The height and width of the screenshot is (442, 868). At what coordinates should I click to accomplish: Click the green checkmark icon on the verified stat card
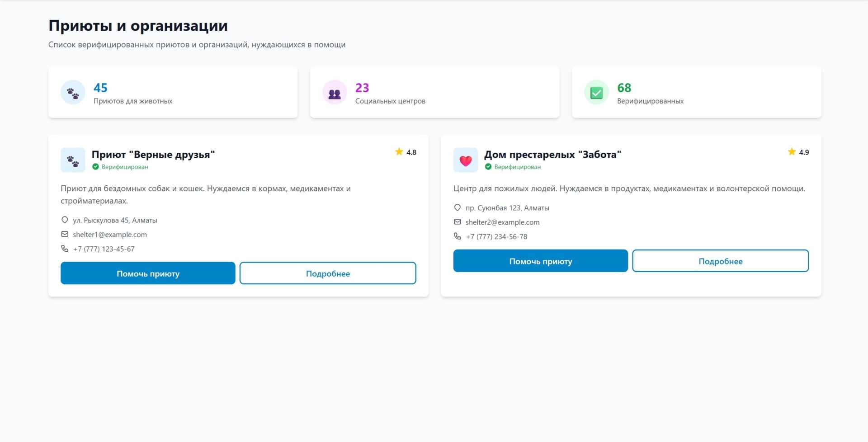click(596, 92)
